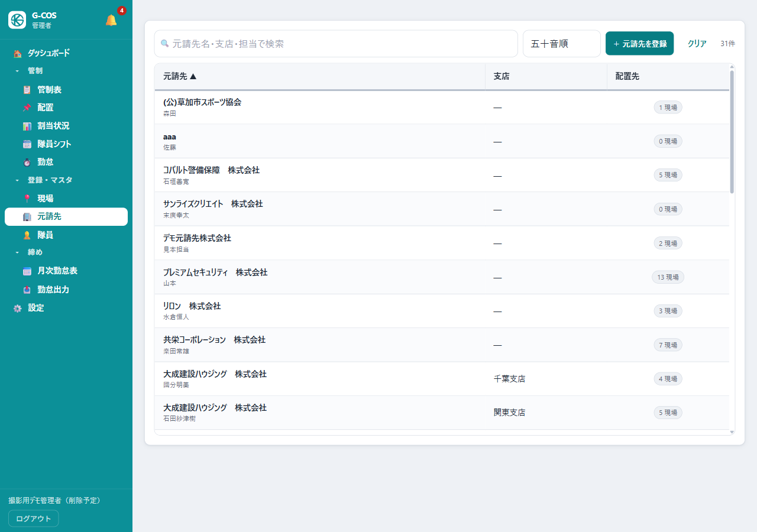Screen dimensions: 757x532
Task: Click the G-COS logo icon
Action: click(x=17, y=20)
